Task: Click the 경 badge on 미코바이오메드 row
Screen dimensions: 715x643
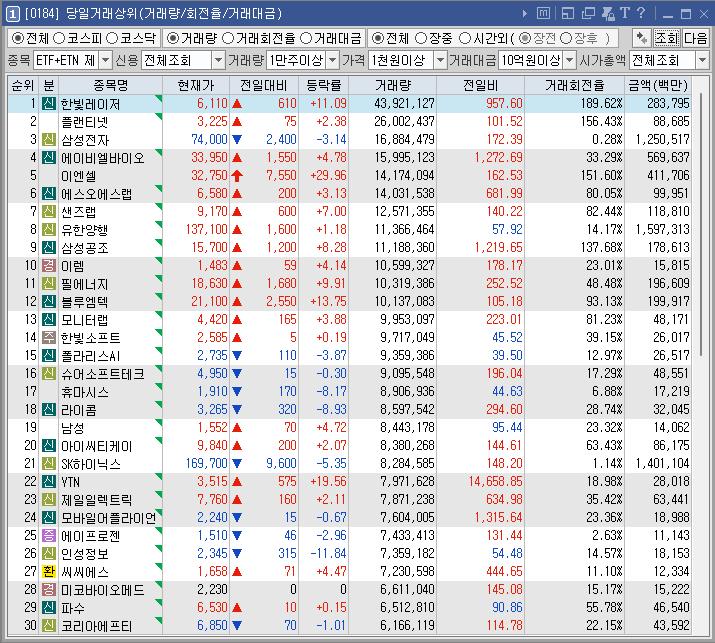Action: click(49, 589)
